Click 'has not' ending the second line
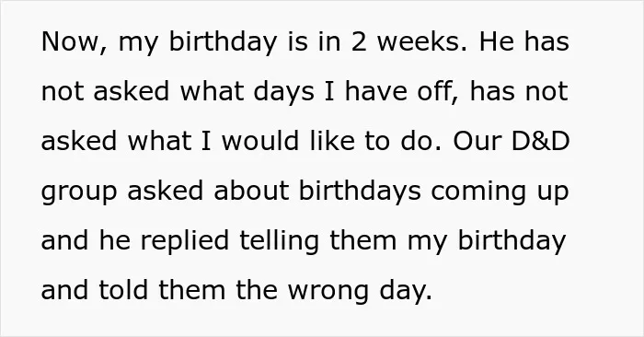 point(519,91)
